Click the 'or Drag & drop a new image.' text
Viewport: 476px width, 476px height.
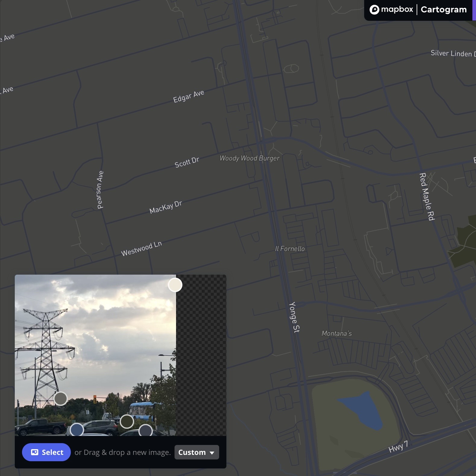123,452
